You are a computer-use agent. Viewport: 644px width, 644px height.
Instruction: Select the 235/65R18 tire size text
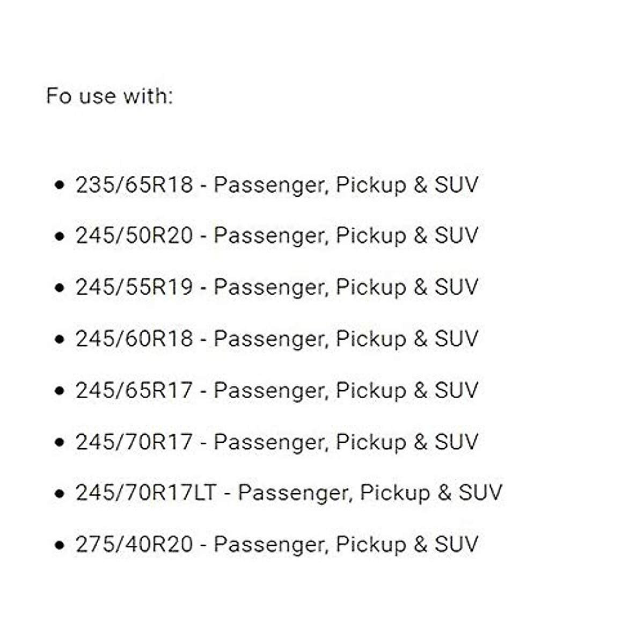[x=134, y=185]
